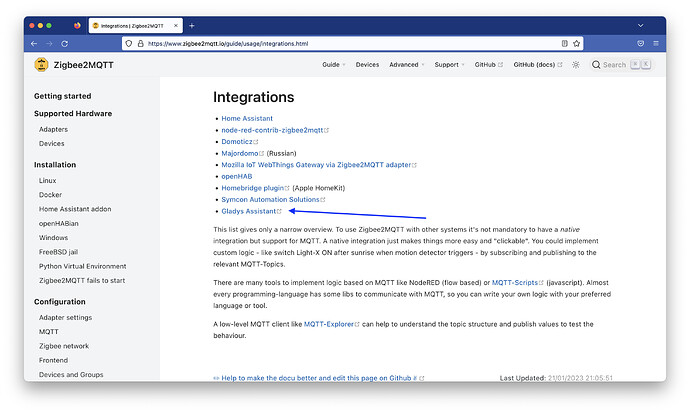Image resolution: width=690 pixels, height=412 pixels.
Task: Follow the Homebridge plugin link
Action: (x=255, y=188)
